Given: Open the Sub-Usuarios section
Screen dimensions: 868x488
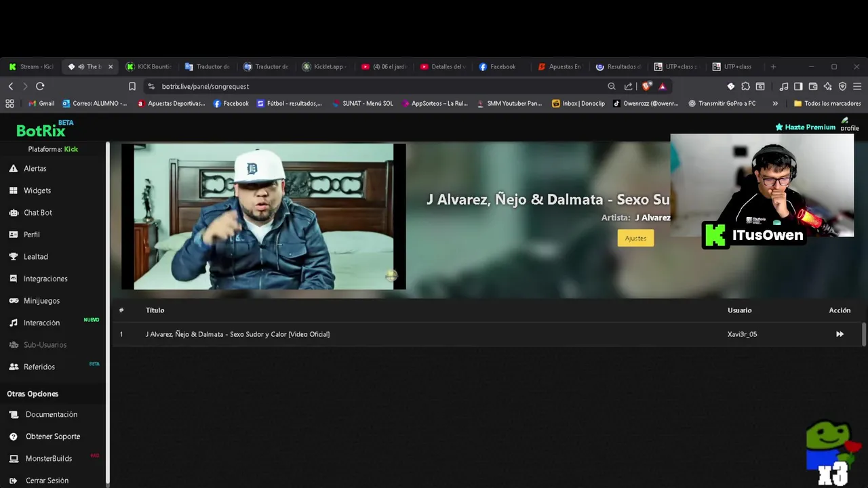Looking at the screenshot, I should pyautogui.click(x=45, y=344).
